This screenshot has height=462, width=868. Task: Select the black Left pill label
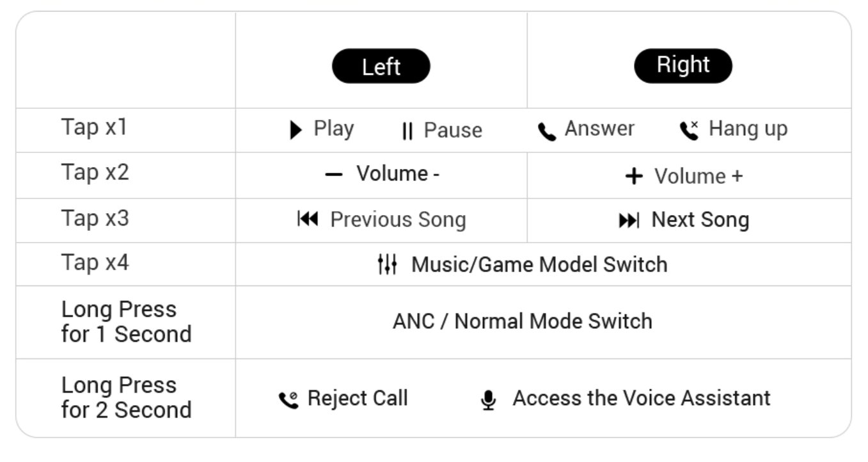tap(381, 66)
